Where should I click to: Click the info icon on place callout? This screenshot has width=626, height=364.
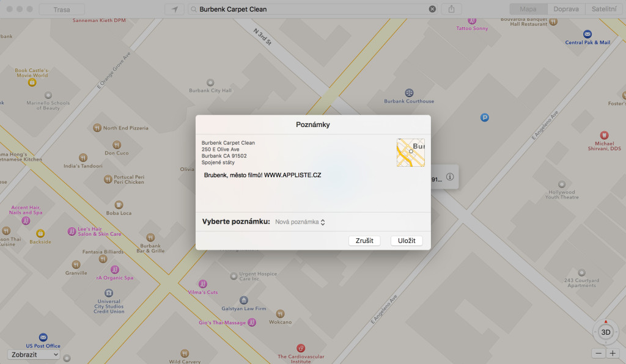(x=450, y=177)
